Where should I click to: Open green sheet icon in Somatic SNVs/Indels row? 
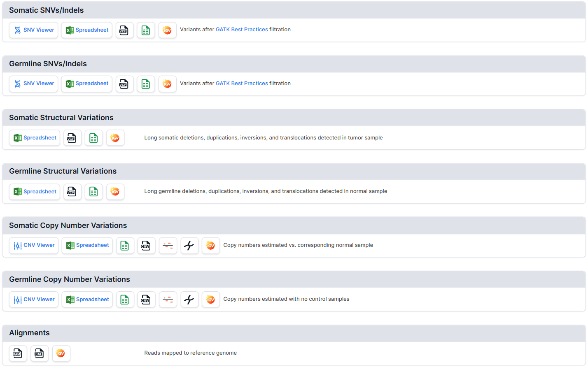tap(146, 30)
